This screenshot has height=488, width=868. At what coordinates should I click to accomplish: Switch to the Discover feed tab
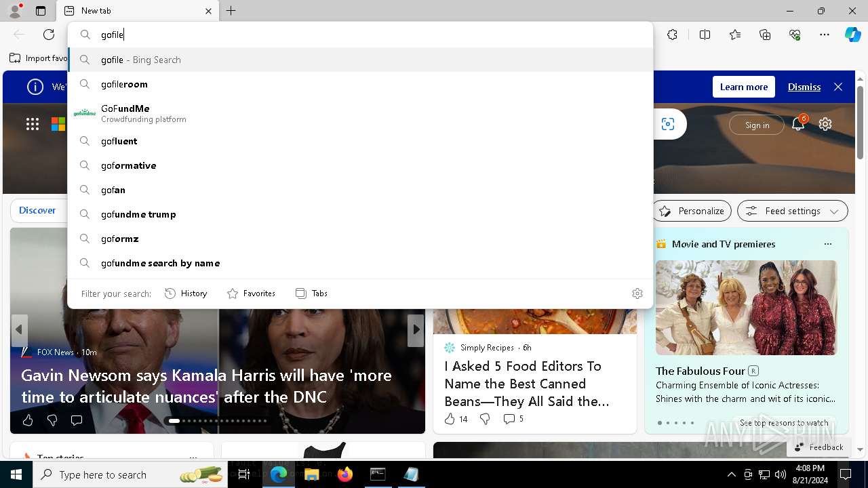(37, 210)
